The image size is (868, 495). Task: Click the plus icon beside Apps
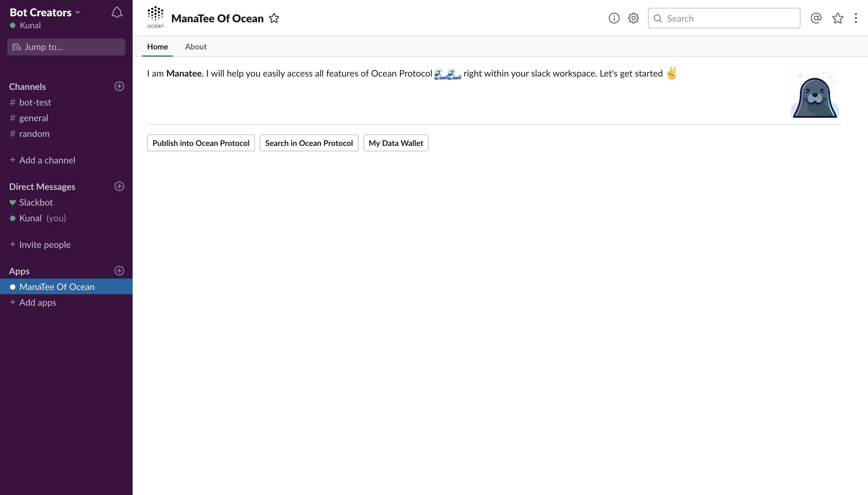point(119,271)
